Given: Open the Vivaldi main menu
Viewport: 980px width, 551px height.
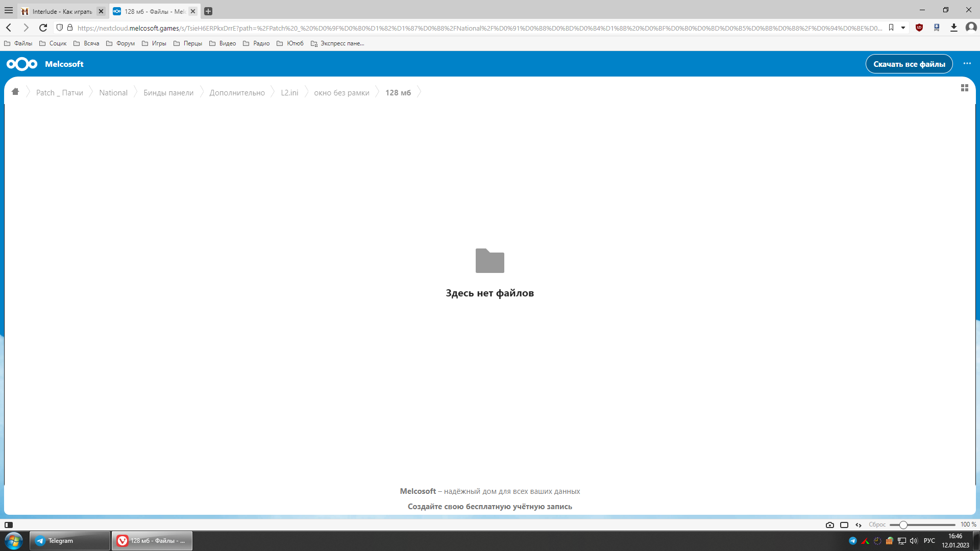Looking at the screenshot, I should [9, 10].
